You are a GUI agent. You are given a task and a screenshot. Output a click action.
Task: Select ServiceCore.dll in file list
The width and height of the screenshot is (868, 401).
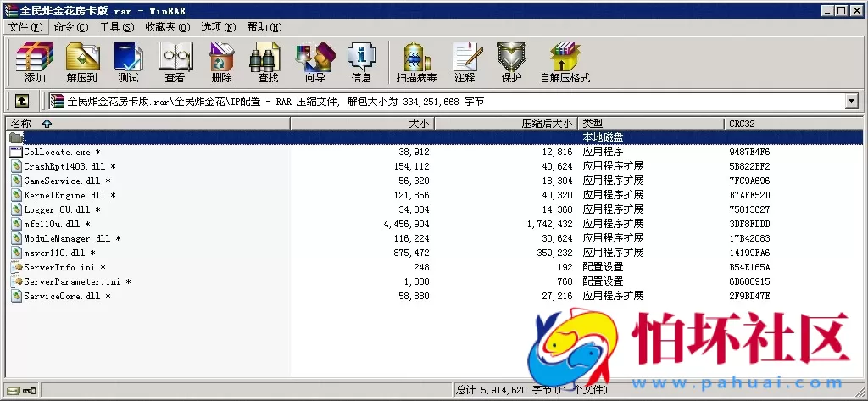point(68,296)
